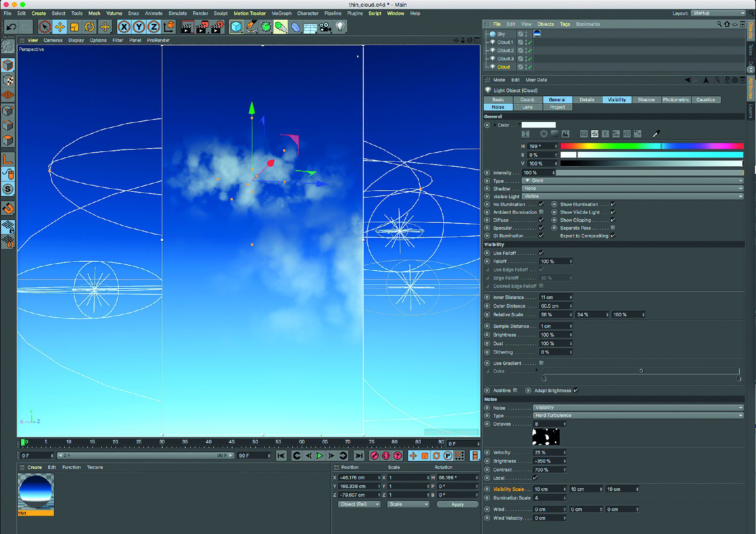The image size is (756, 534).
Task: Click the Camera object icon
Action: pos(325,27)
